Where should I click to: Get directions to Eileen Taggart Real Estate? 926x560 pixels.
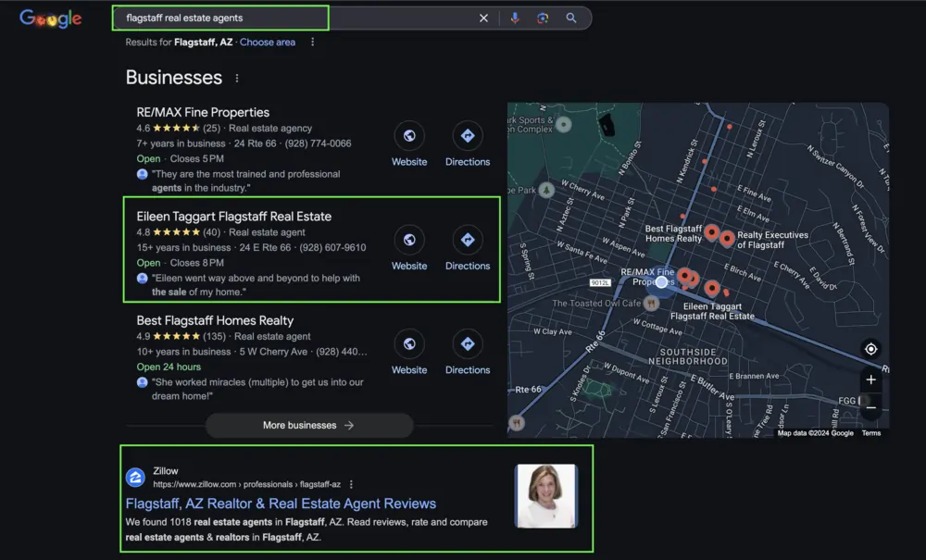coord(468,240)
